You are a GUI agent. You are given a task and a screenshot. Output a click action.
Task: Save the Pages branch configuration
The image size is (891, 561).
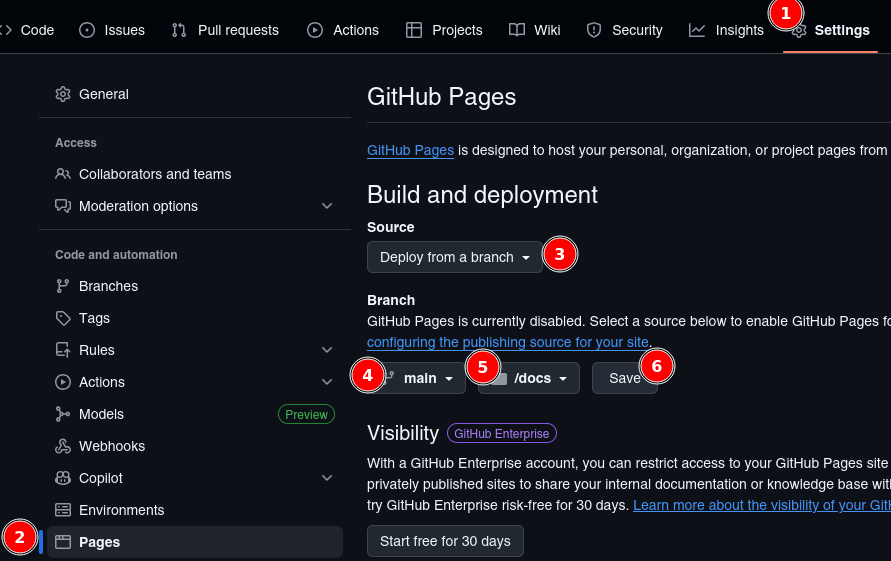pos(624,378)
